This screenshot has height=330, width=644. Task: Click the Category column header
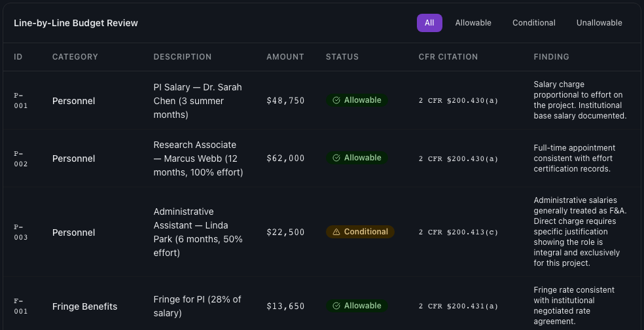click(75, 57)
